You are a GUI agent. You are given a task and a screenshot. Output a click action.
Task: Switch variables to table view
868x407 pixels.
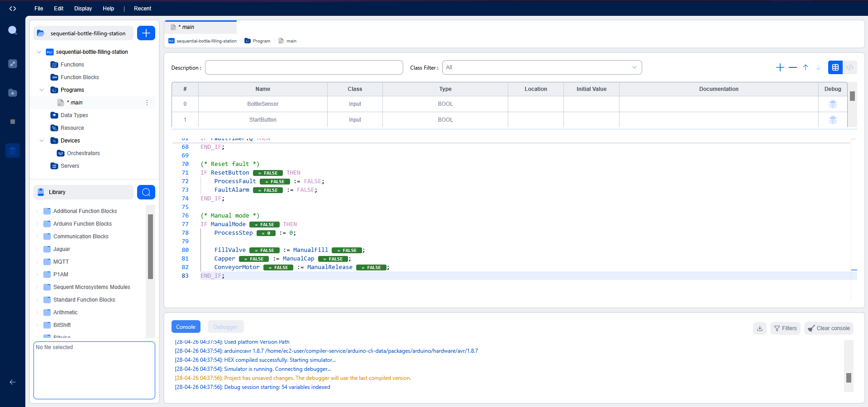click(x=835, y=67)
